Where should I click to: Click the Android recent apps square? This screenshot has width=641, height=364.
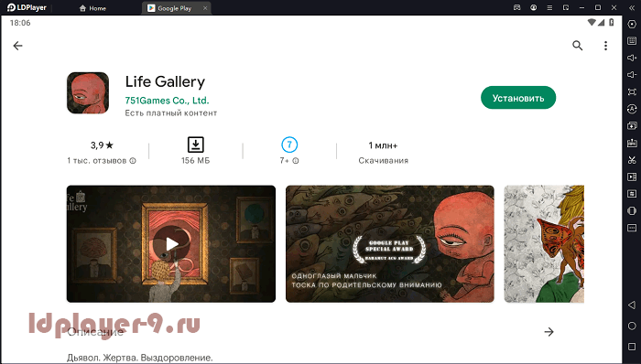pyautogui.click(x=632, y=347)
